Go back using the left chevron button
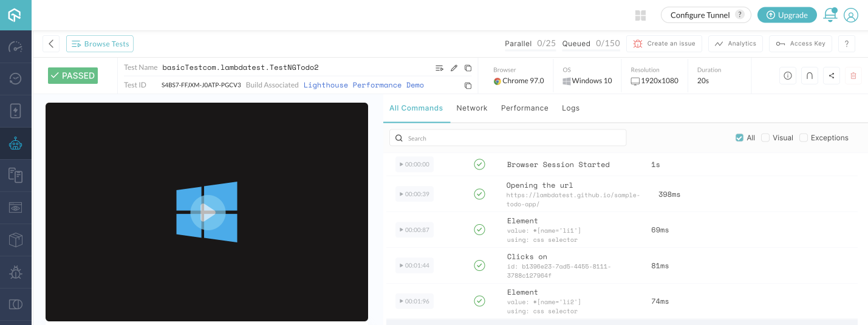Screen dimensions: 868x325 pyautogui.click(x=51, y=44)
